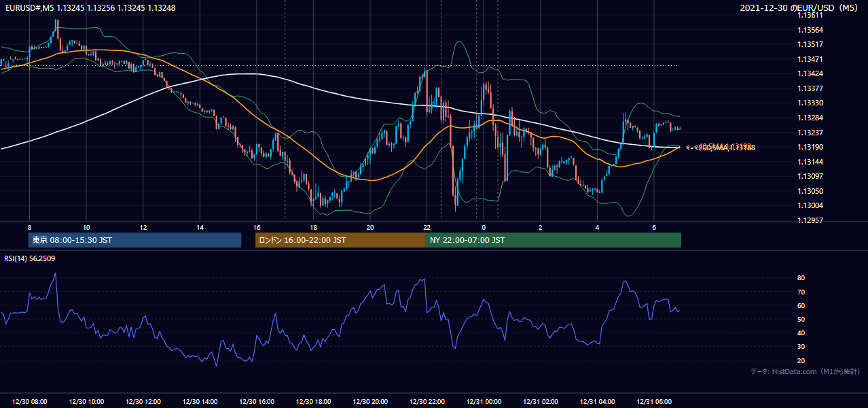Click hour label 12 under the price chart

tap(143, 227)
